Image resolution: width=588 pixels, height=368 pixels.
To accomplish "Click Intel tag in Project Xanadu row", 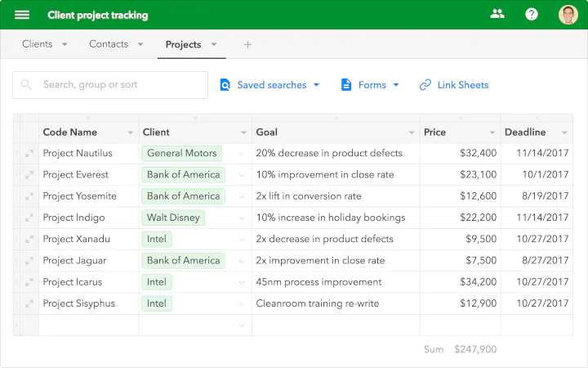I will [x=157, y=239].
